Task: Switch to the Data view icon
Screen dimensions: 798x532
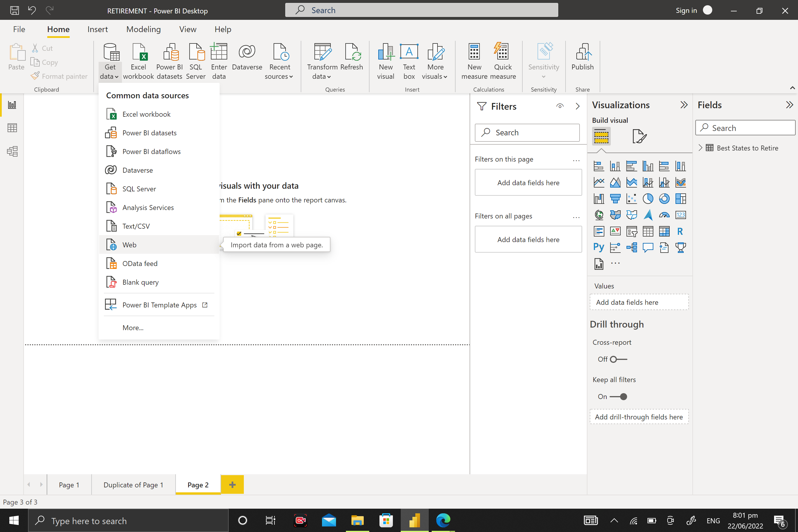Action: pyautogui.click(x=12, y=128)
